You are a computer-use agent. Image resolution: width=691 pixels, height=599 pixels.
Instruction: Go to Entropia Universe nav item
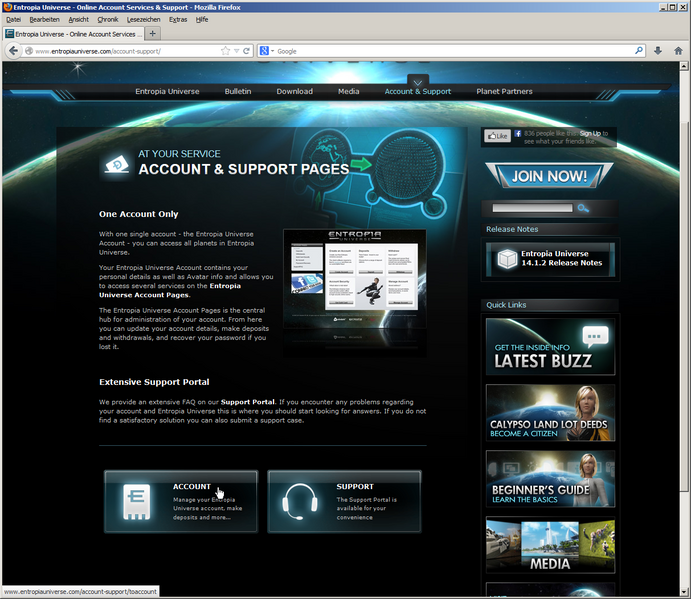(167, 91)
